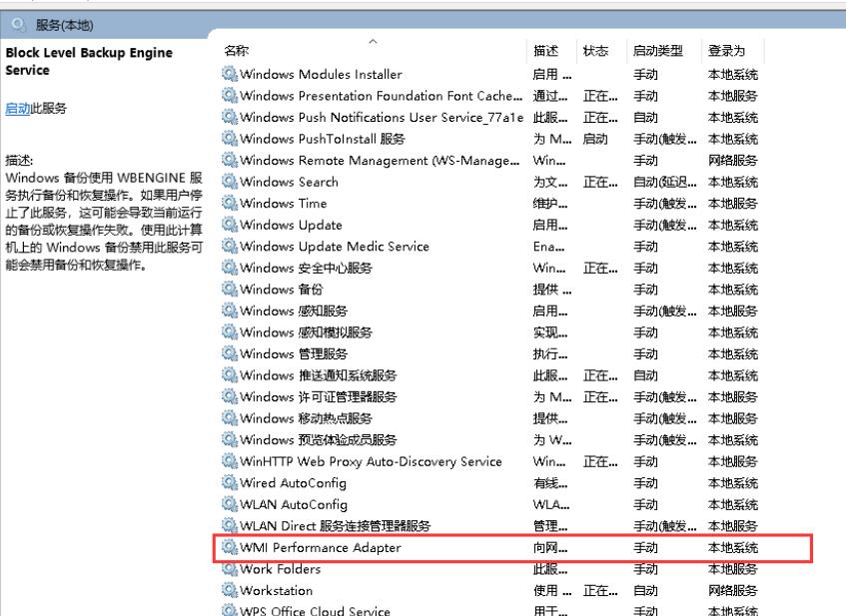Click gear icon of Windows 移动热点服务
Viewport: 846px width, 616px height.
(230, 418)
